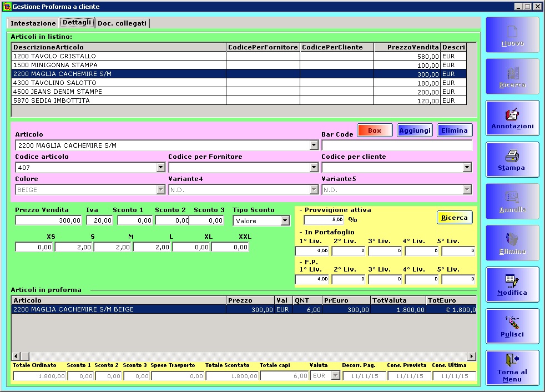Click the Nuovo document icon button

pos(512,35)
